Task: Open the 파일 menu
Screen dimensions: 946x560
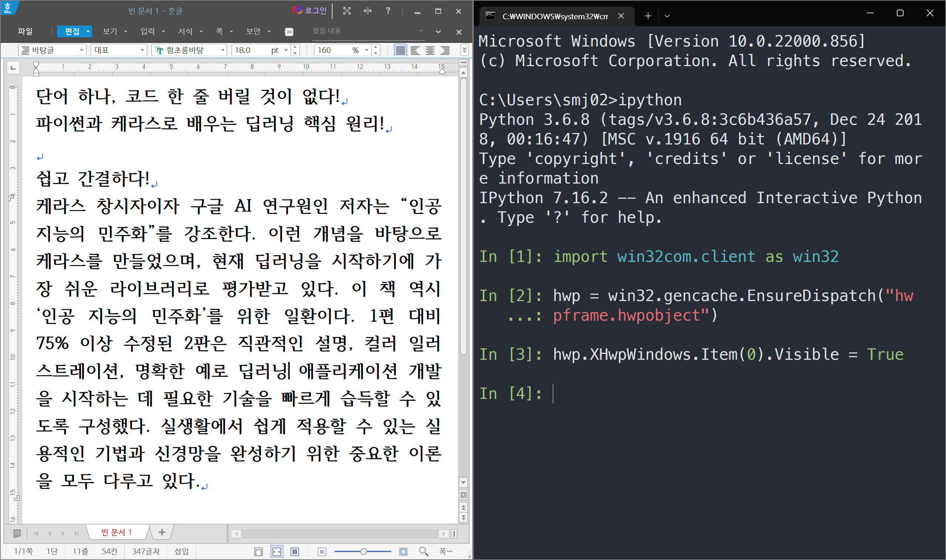Action: tap(25, 31)
